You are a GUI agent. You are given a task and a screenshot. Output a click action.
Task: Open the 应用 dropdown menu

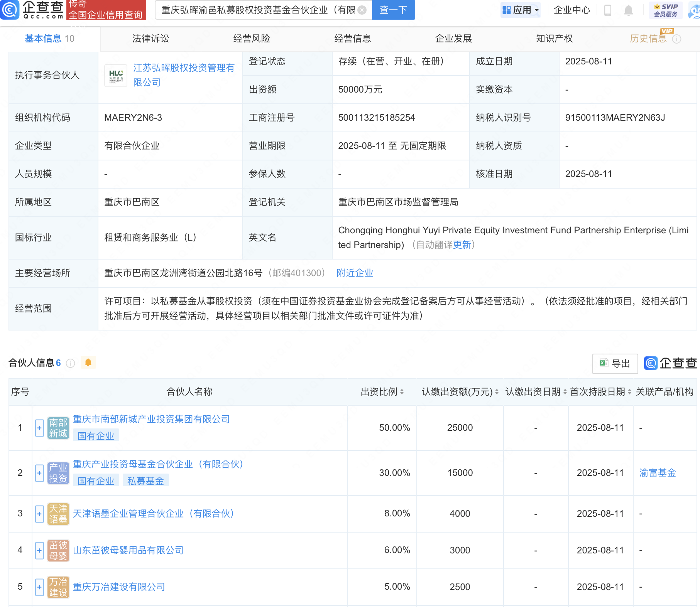[x=521, y=10]
